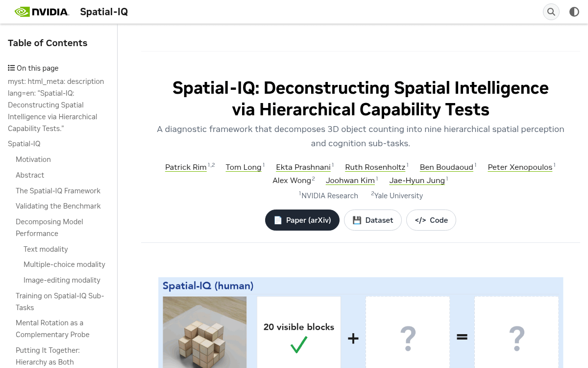Jump to The Spatial-IQ Framework section
Screen dimensions: 588x368
click(58, 191)
